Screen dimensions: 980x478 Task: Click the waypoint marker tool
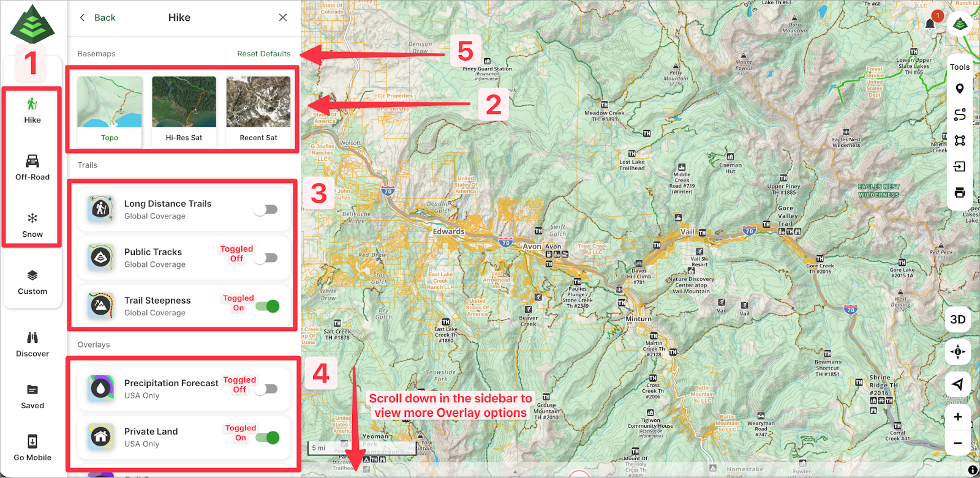coord(959,89)
